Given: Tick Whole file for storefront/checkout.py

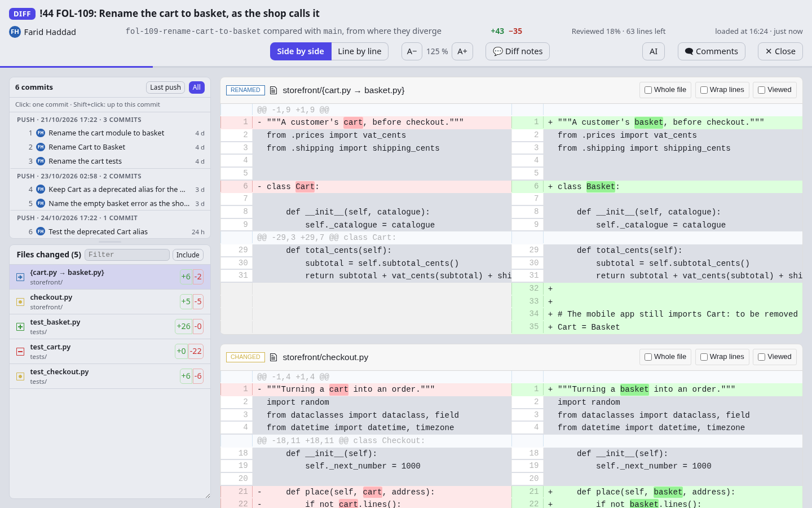Looking at the screenshot, I should (648, 357).
